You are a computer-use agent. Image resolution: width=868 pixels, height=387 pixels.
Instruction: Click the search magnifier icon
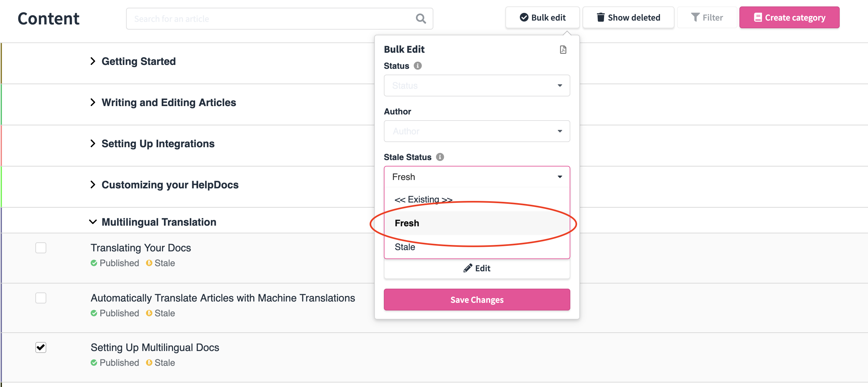[420, 19]
